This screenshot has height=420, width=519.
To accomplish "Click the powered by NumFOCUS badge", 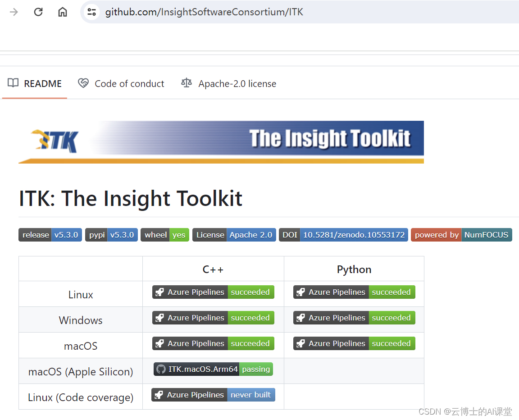I will [461, 234].
